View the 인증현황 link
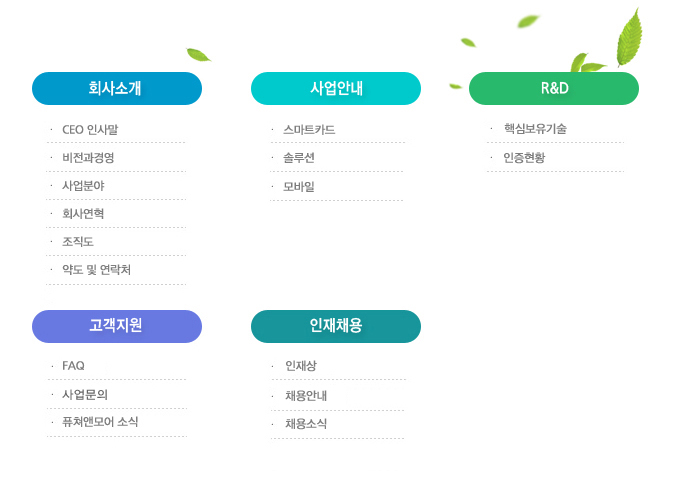Screen dimensions: 678x487 tap(524, 157)
